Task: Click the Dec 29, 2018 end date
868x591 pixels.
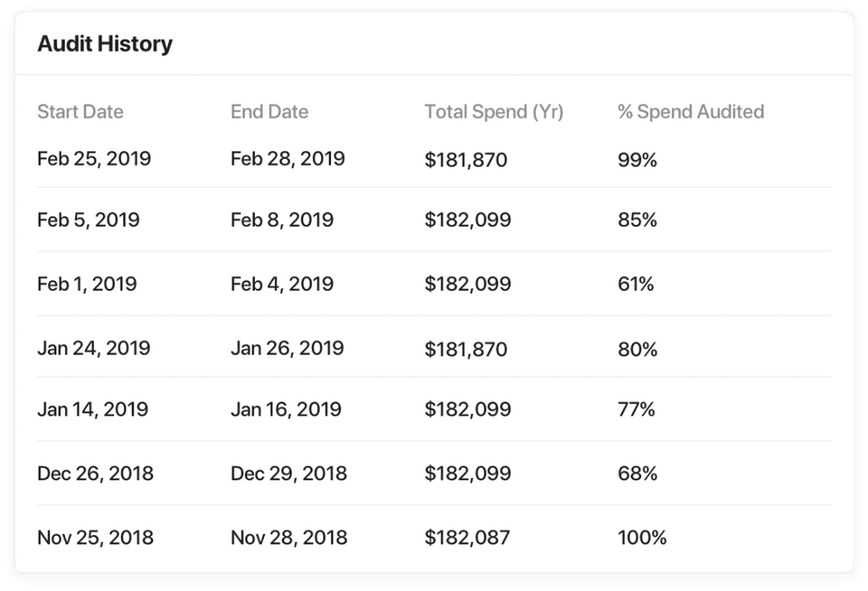Action: [288, 474]
